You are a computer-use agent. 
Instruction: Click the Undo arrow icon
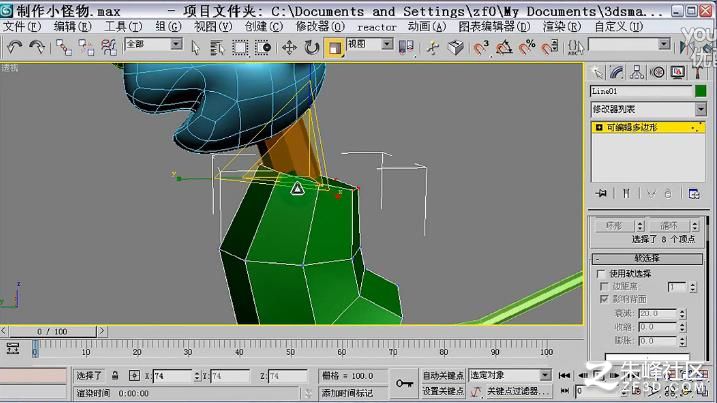pyautogui.click(x=15, y=47)
